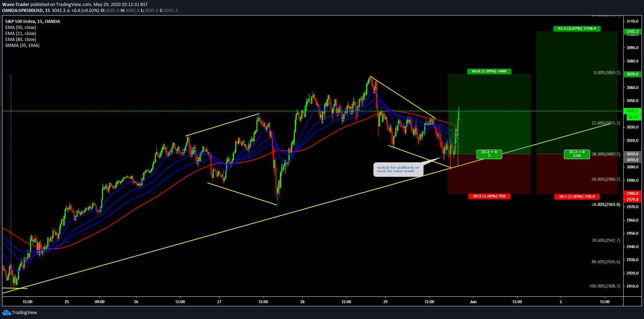Image resolution: width=644 pixels, height=319 pixels.
Task: Click the 2980.0 red price axis tag
Action: 632,193
